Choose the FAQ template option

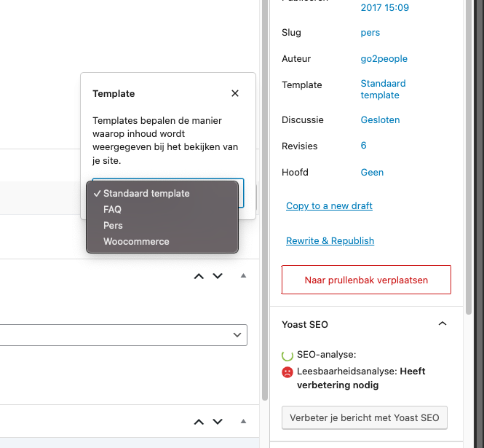tap(112, 210)
